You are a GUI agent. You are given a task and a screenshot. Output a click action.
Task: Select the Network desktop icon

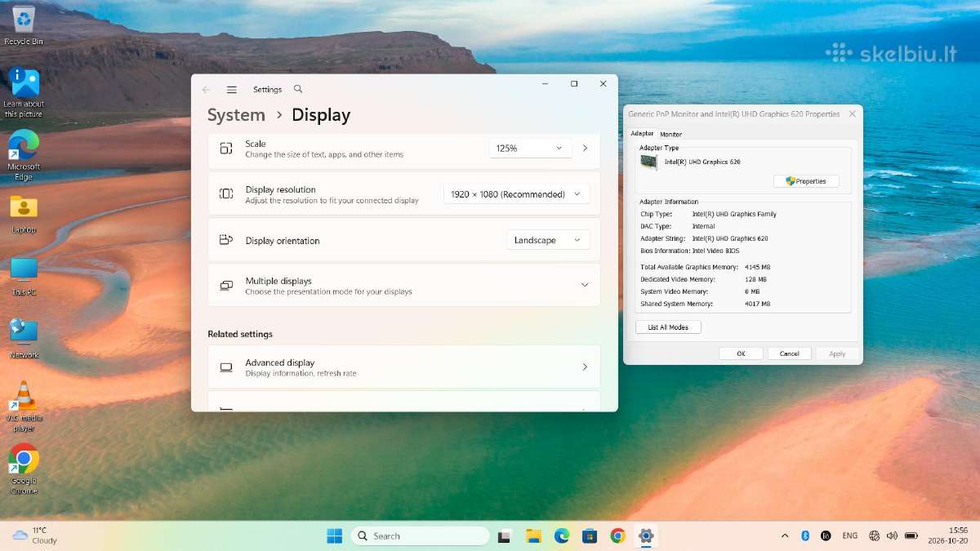click(24, 339)
